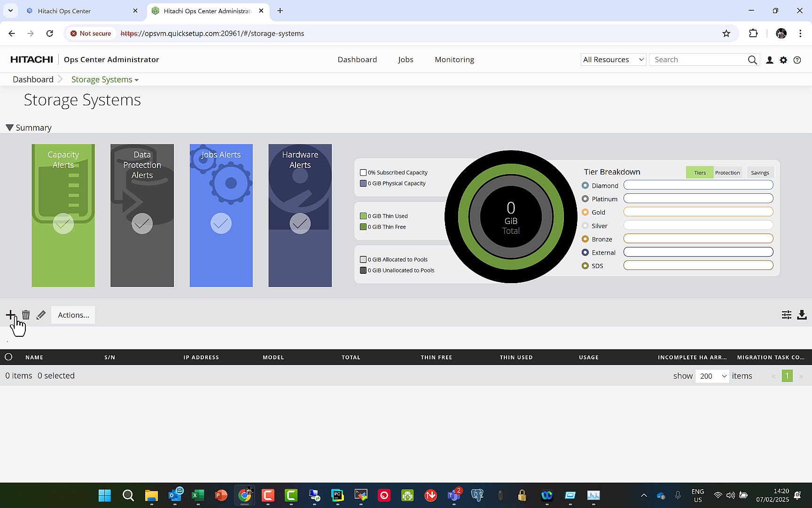Open PowerPoint from the taskbar

pyautogui.click(x=221, y=495)
